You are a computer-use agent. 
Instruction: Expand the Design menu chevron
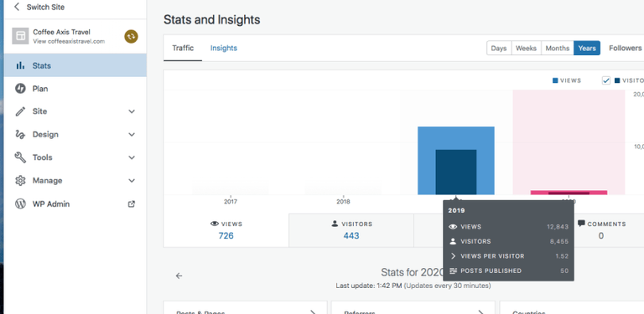132,135
